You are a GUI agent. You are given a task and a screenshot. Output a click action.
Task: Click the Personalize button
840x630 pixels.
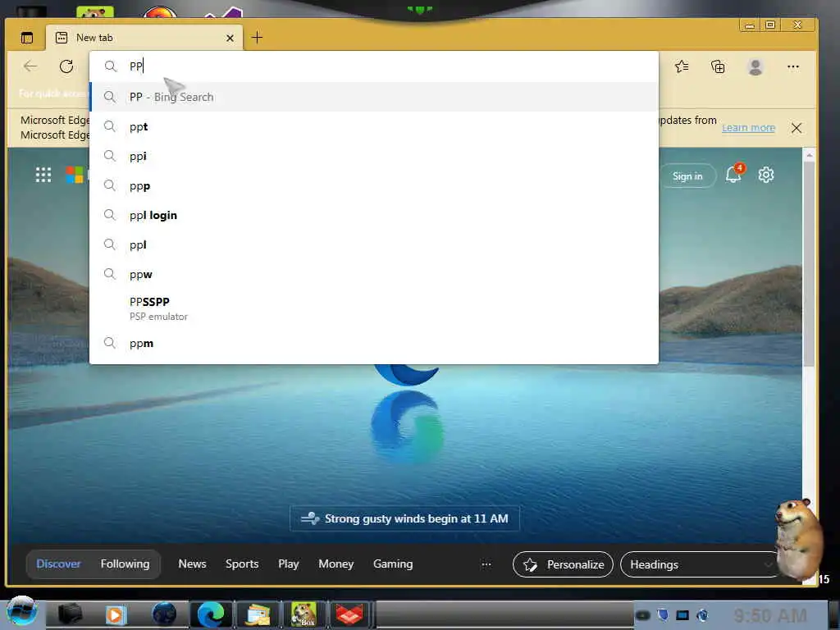click(x=563, y=564)
